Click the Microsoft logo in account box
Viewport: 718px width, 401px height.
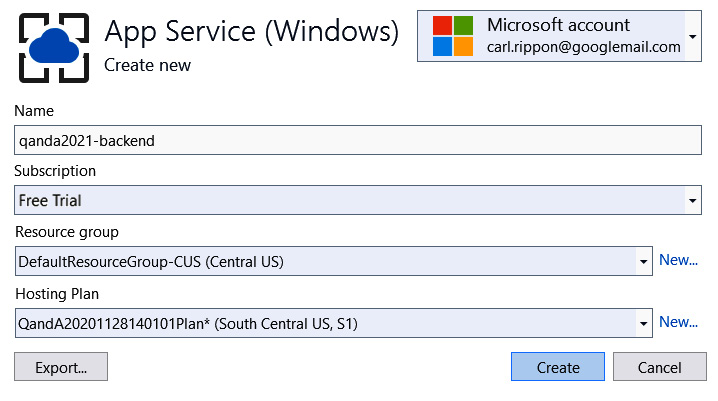coord(453,36)
